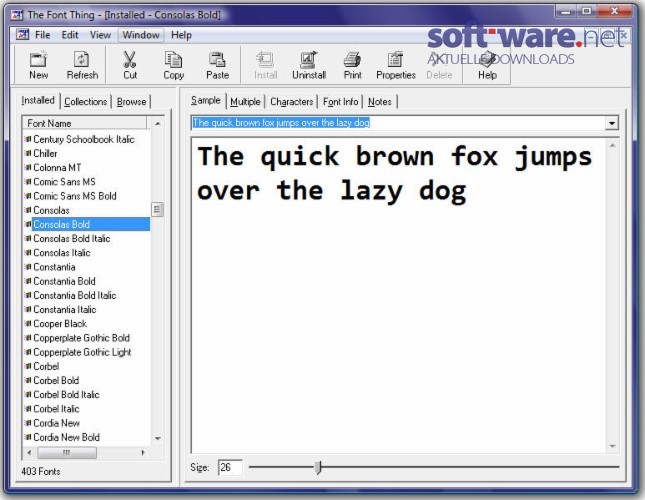Click font list scroll up arrow
Viewport: 645px width, 500px height.
(158, 123)
